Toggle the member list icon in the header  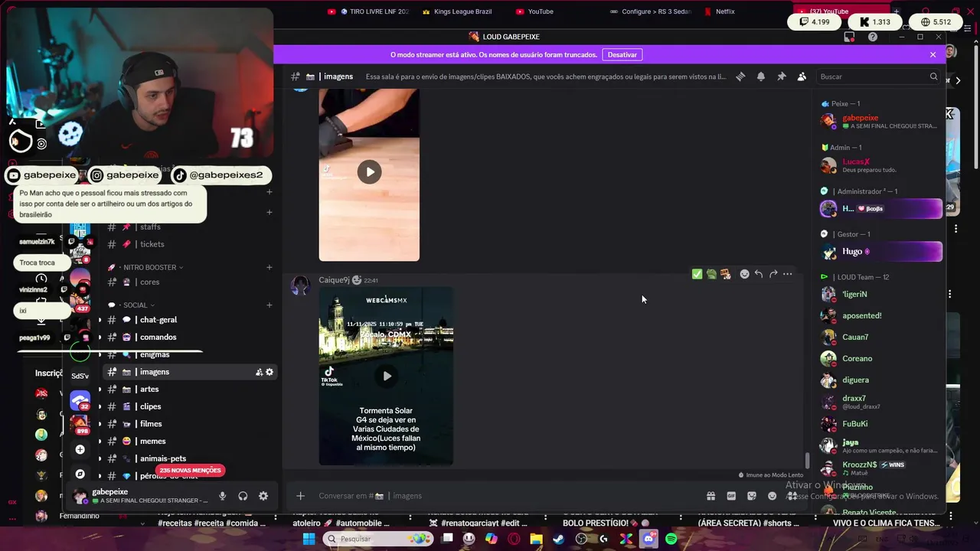coord(802,77)
